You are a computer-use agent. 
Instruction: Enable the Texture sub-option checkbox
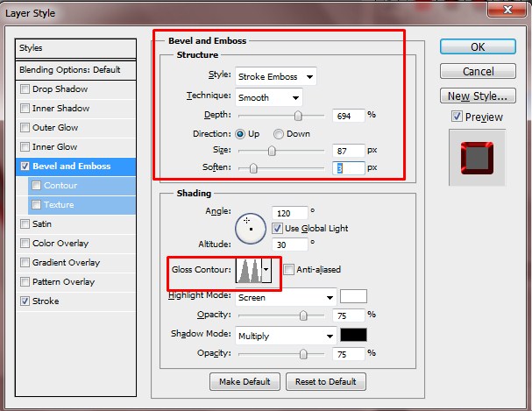tap(36, 205)
